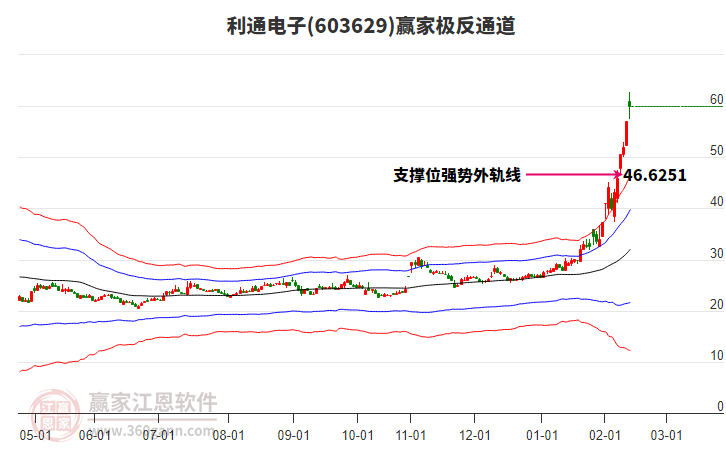
Task: Click the x-axis date 01-01
Action: coord(542,435)
